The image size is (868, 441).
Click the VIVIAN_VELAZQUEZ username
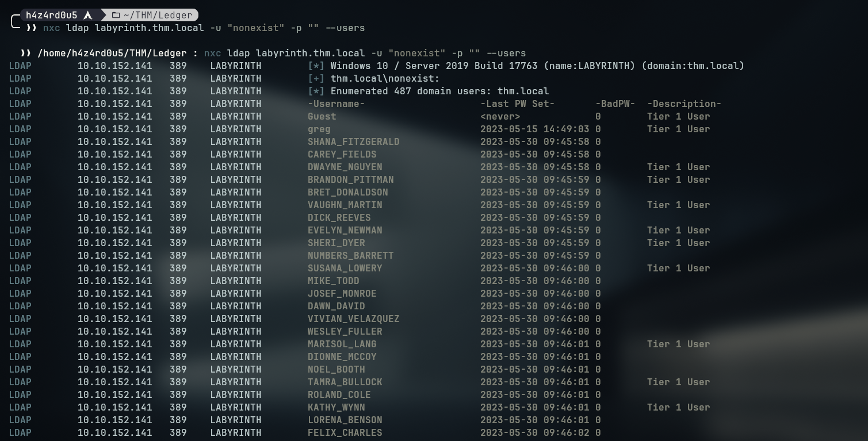click(x=353, y=319)
